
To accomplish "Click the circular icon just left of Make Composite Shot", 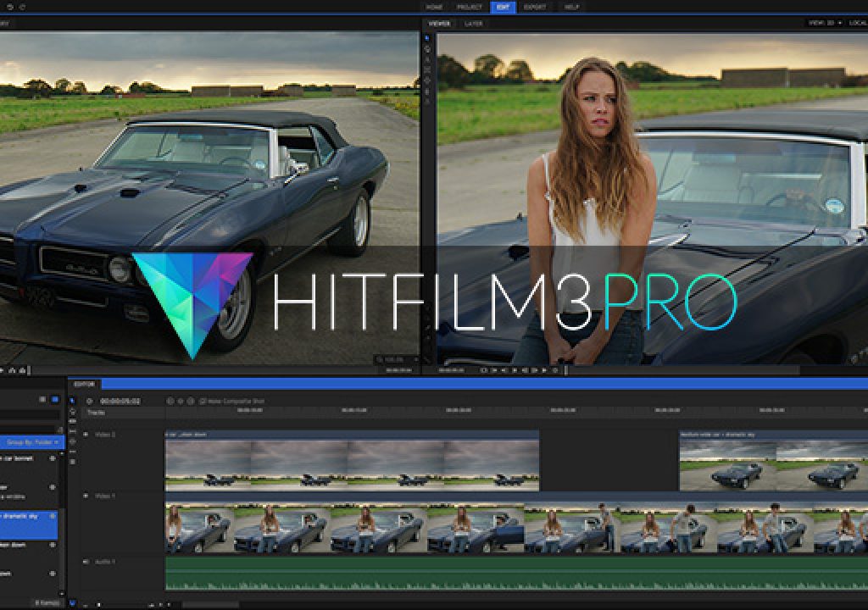I will [x=191, y=401].
